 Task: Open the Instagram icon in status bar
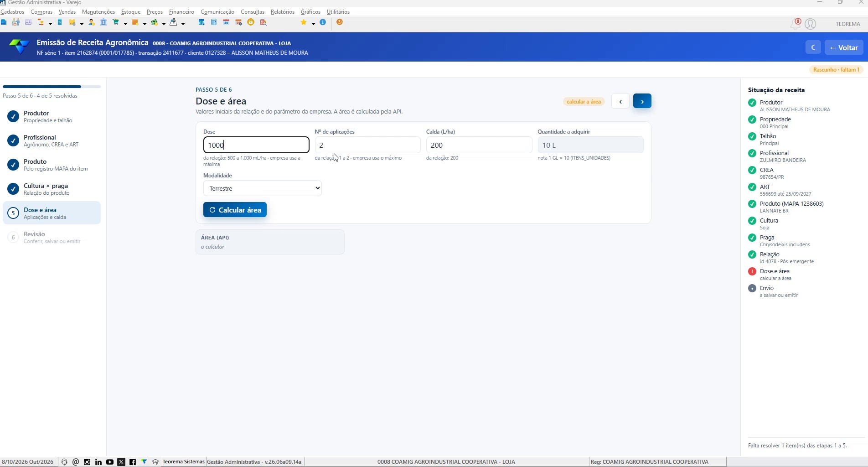point(87,462)
